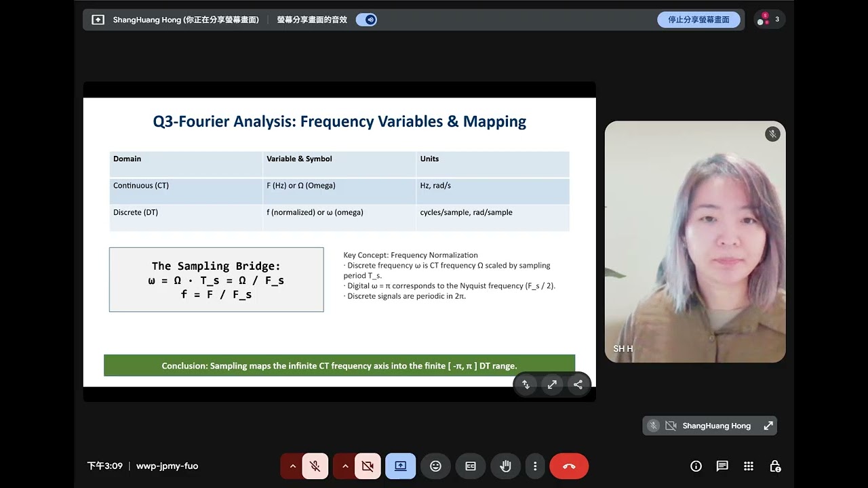Click The Sampling Bridge formula box

(x=216, y=279)
